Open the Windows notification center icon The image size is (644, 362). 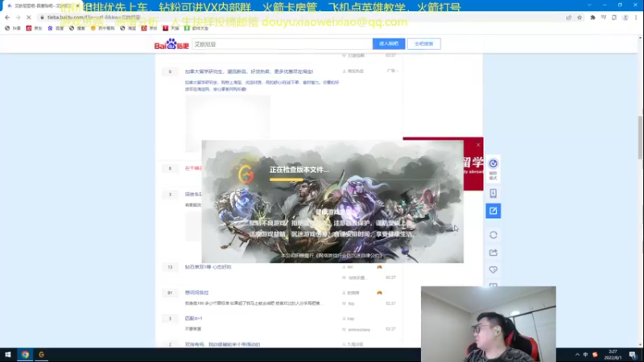coord(633,355)
